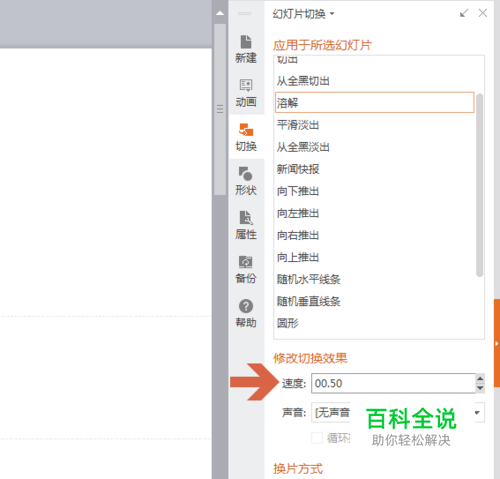Open the 帮助 (Help) sidebar panel

(x=246, y=313)
